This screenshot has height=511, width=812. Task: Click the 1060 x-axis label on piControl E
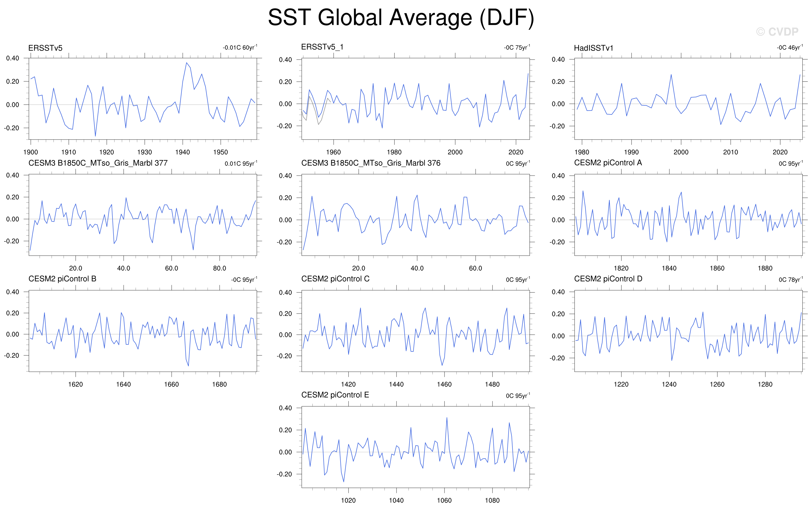pyautogui.click(x=444, y=501)
